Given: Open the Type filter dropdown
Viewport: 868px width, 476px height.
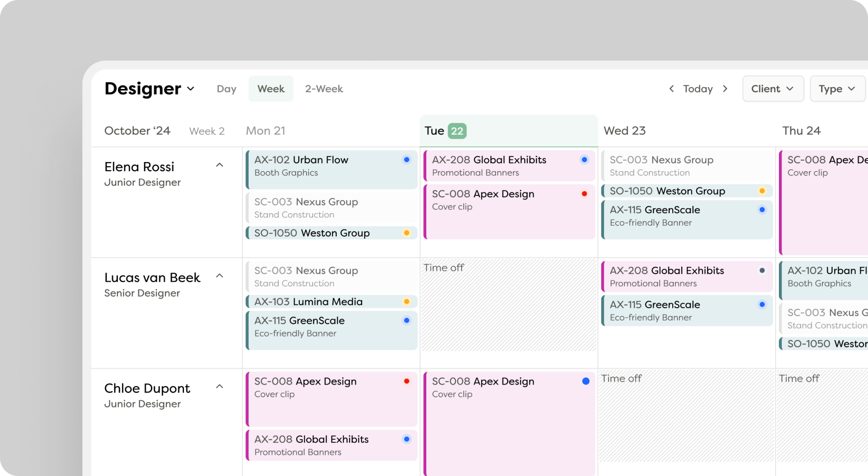Looking at the screenshot, I should point(838,89).
